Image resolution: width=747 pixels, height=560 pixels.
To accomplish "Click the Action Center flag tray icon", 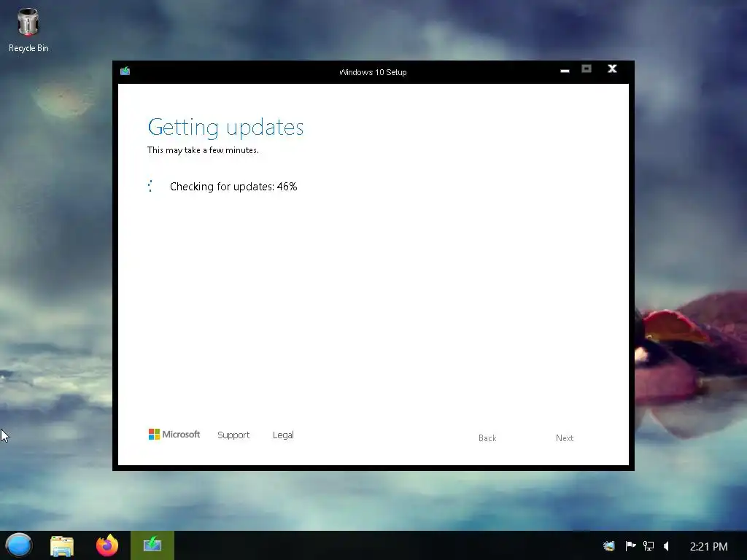I will [x=630, y=545].
